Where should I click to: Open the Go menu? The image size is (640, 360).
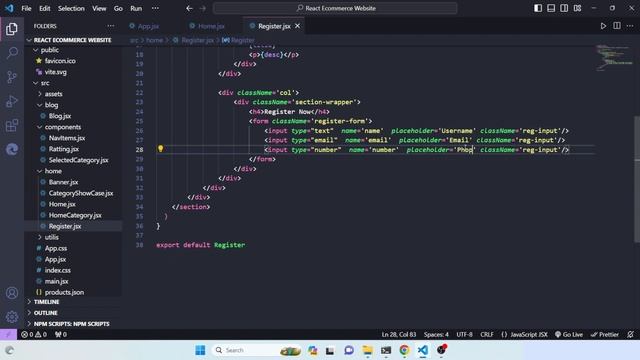[118, 8]
